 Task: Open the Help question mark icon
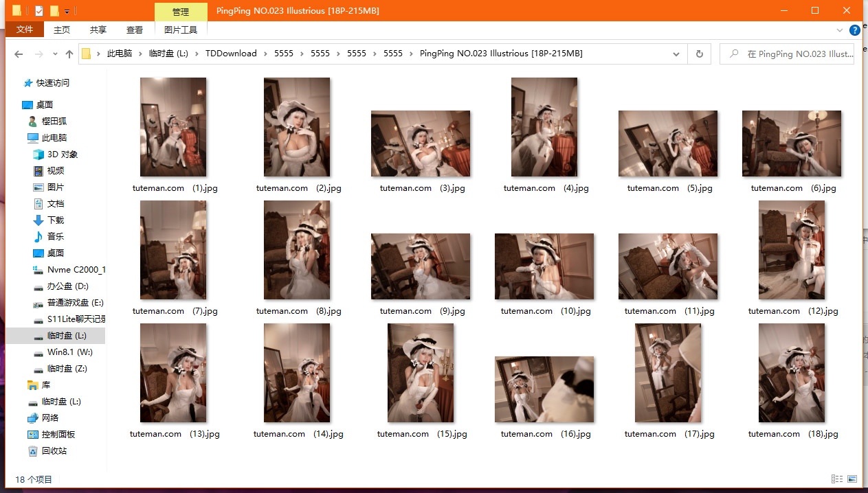(x=854, y=30)
